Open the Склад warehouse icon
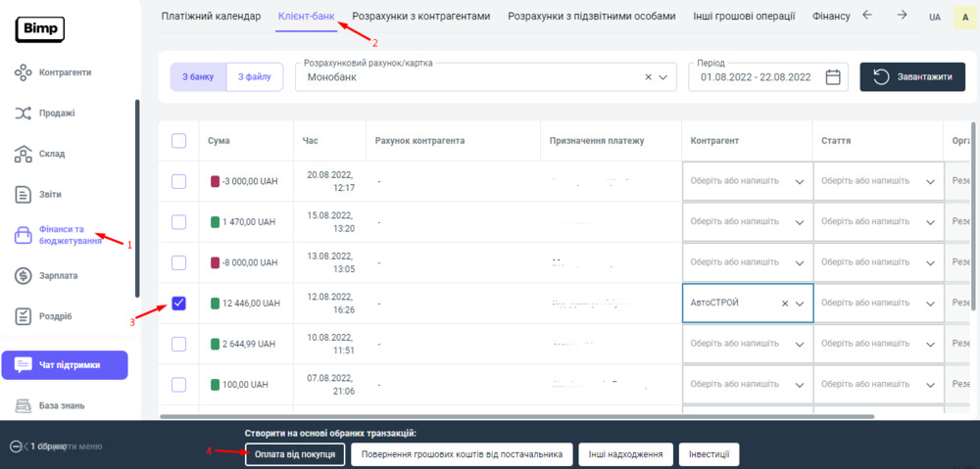 point(24,154)
